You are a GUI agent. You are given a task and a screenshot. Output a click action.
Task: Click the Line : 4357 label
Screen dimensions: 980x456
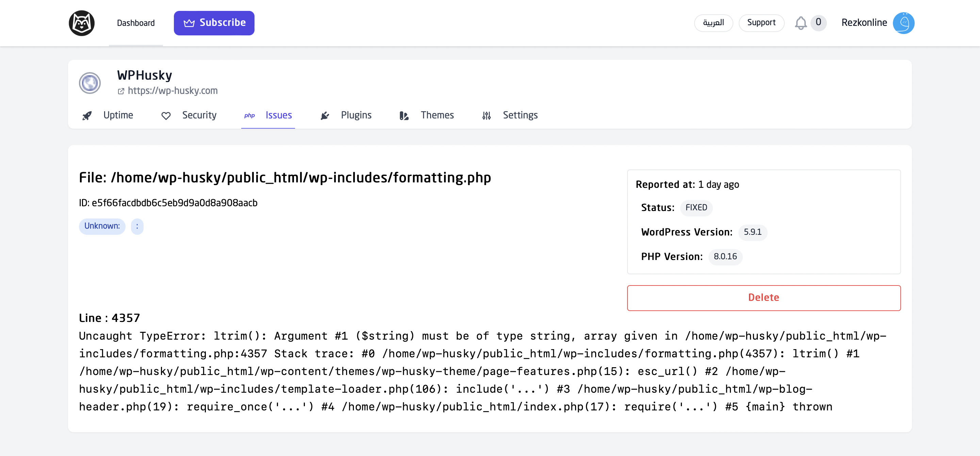[x=110, y=318]
